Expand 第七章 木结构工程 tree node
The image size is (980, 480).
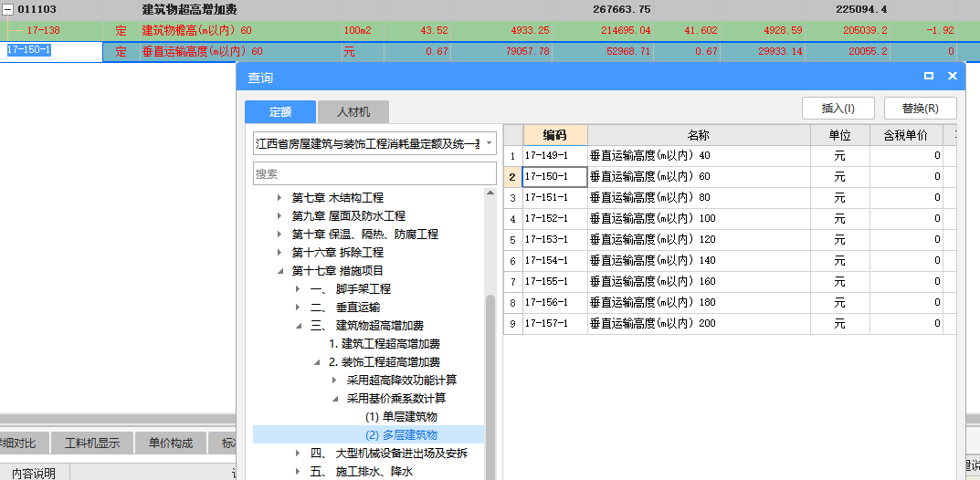[x=279, y=198]
